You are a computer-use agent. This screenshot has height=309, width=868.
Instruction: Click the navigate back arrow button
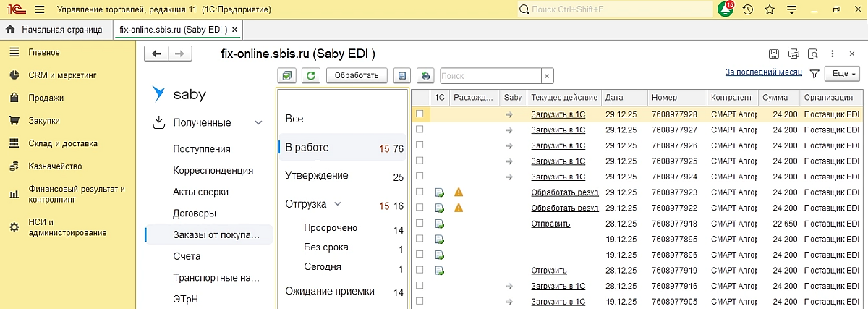coord(157,54)
